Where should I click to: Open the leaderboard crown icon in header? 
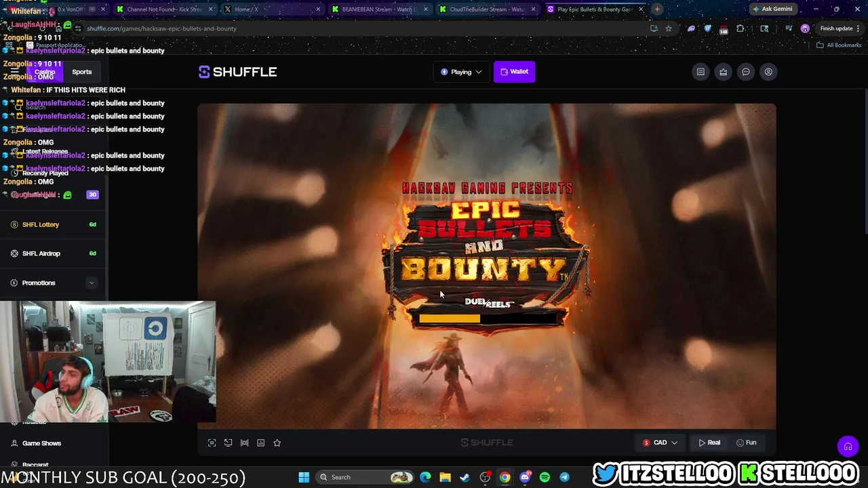pyautogui.click(x=724, y=72)
